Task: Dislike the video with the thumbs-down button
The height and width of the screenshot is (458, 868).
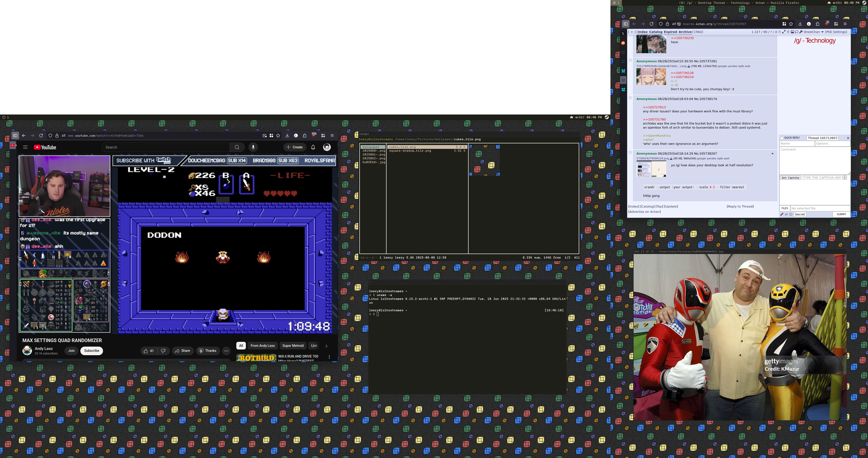Action: [163, 351]
